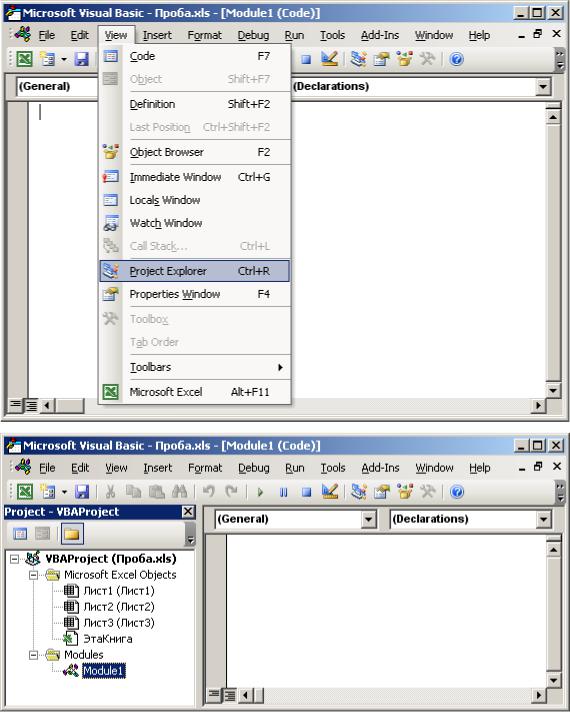The width and height of the screenshot is (570, 712).
Task: Switch to Full Module View in Project-panel window
Action: pos(230,695)
